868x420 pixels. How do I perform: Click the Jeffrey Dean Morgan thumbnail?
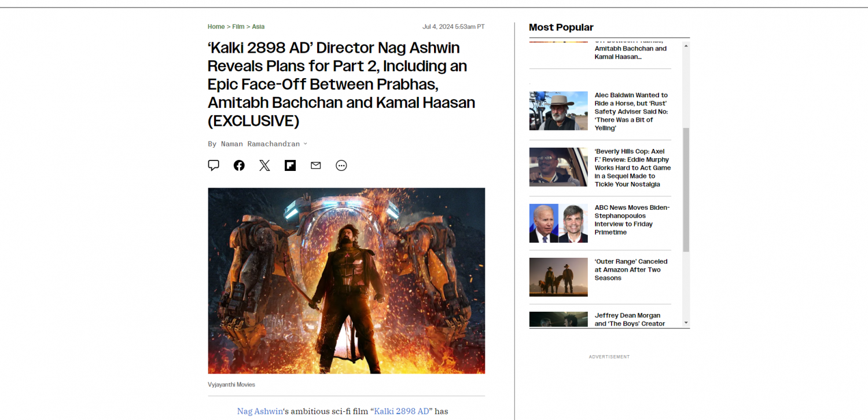pyautogui.click(x=558, y=319)
